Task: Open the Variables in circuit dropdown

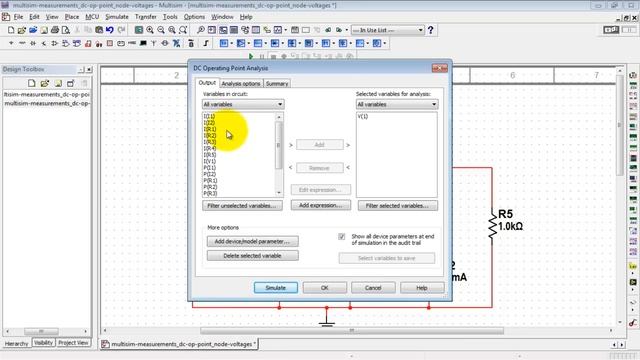Action: tap(243, 104)
